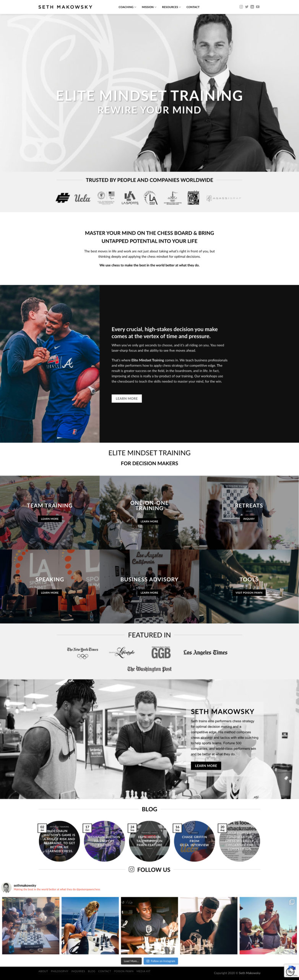The height and width of the screenshot is (980, 299).
Task: Open the LinkedIn icon in the header
Action: click(x=252, y=7)
